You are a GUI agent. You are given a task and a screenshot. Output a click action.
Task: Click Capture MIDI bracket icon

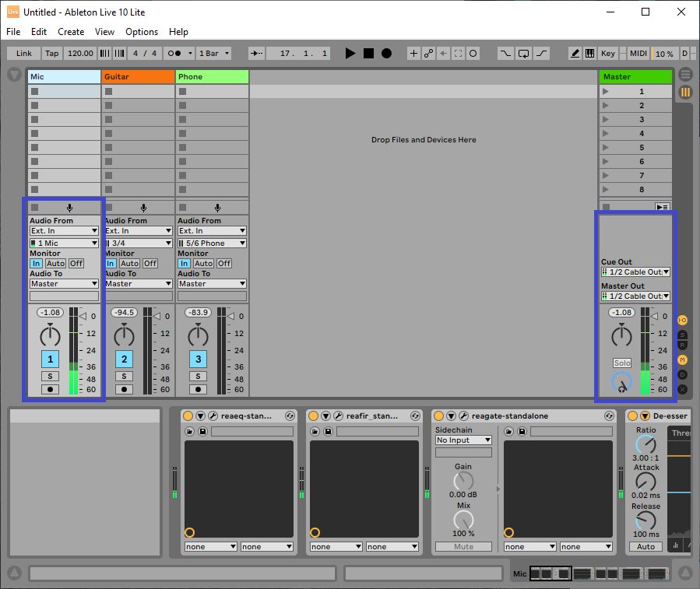[458, 54]
